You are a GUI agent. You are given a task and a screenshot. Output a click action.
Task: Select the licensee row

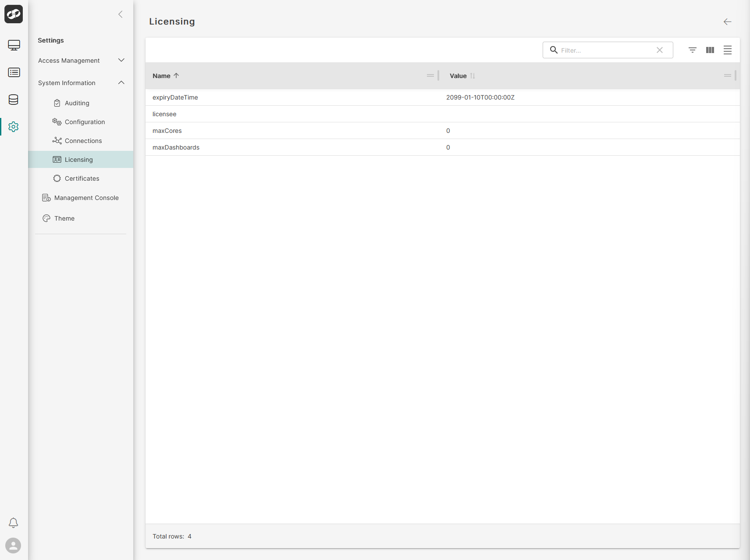443,114
